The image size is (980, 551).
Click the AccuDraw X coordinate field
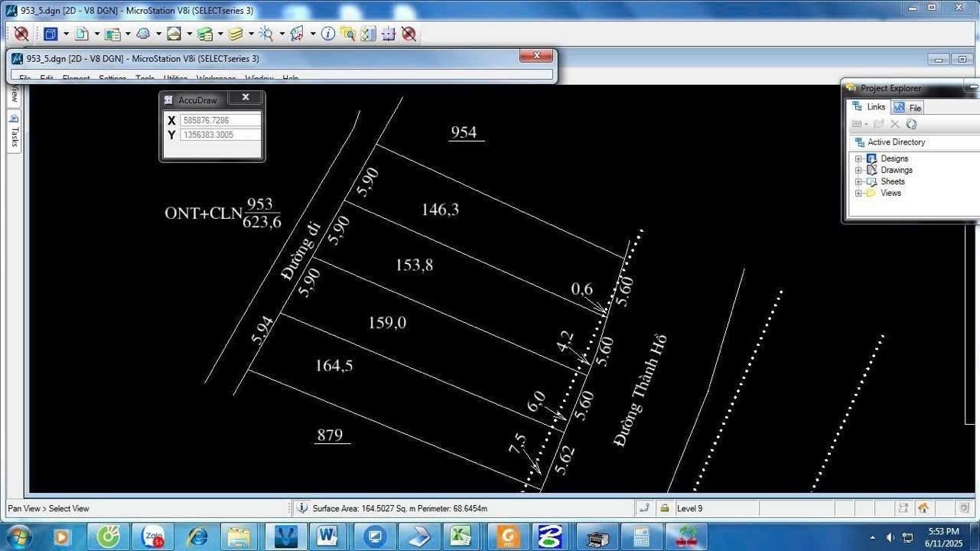[x=220, y=120]
